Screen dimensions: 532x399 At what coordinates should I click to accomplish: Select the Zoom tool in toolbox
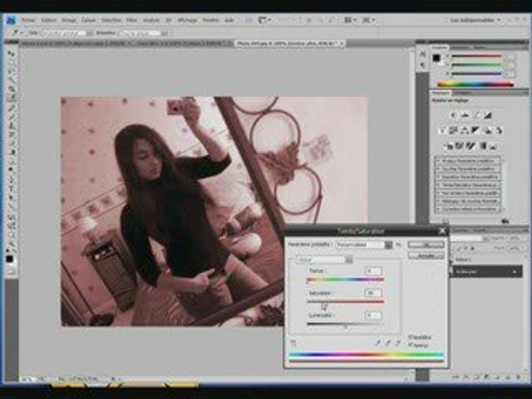click(x=11, y=243)
